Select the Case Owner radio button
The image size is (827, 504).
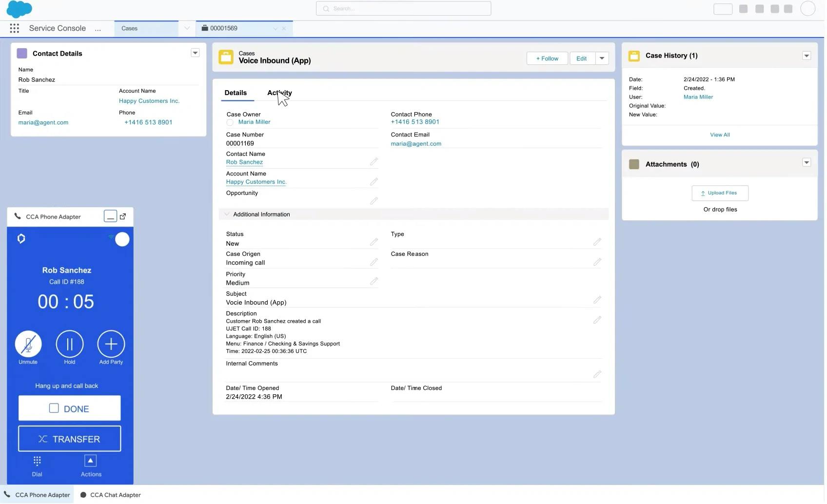click(x=230, y=122)
